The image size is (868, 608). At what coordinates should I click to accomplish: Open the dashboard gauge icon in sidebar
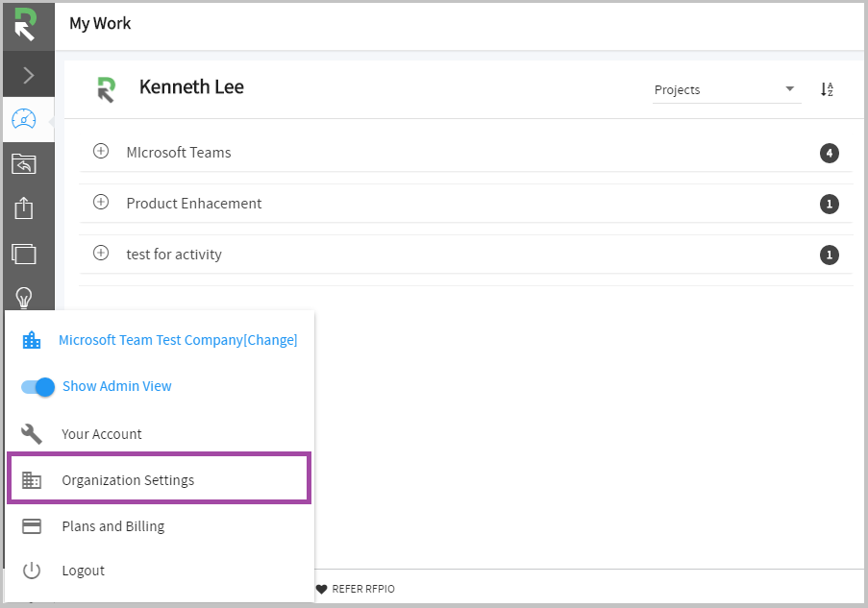(24, 119)
